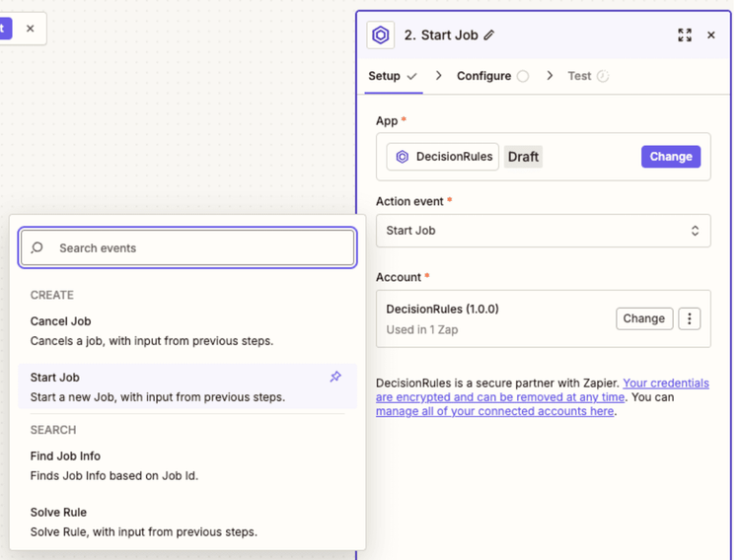Click the magnifier icon in search box
740x560 pixels.
(37, 248)
